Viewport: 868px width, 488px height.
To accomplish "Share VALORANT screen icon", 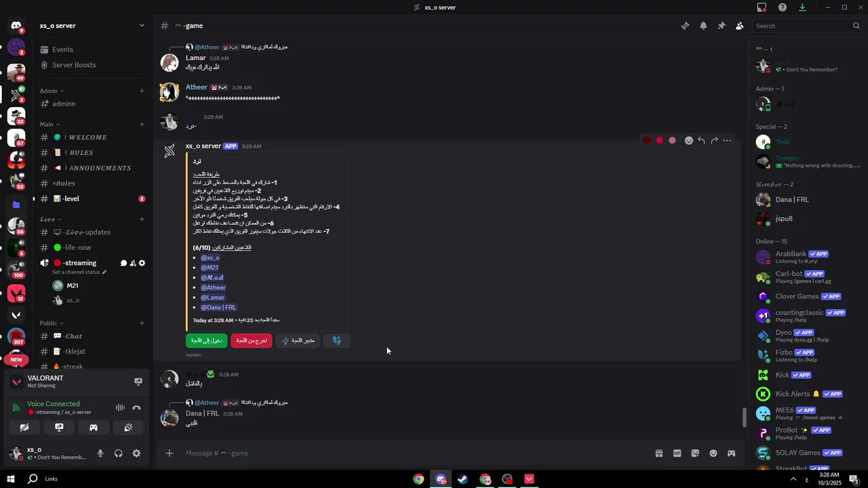I will click(138, 382).
